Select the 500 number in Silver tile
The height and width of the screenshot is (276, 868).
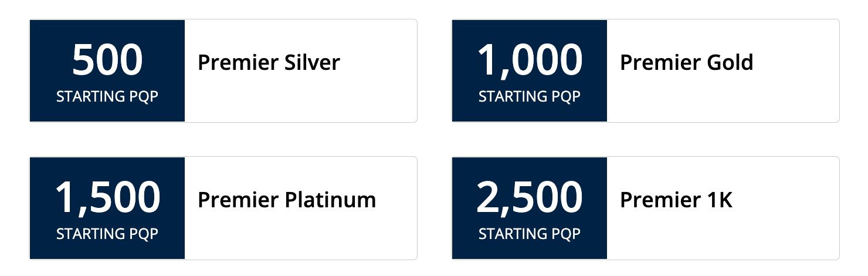pos(107,60)
